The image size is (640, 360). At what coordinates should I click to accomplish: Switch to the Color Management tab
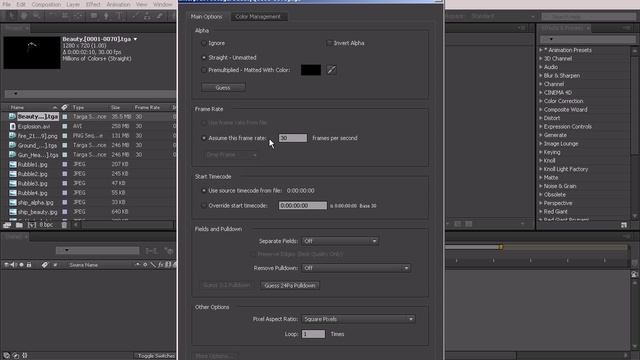pos(258,17)
